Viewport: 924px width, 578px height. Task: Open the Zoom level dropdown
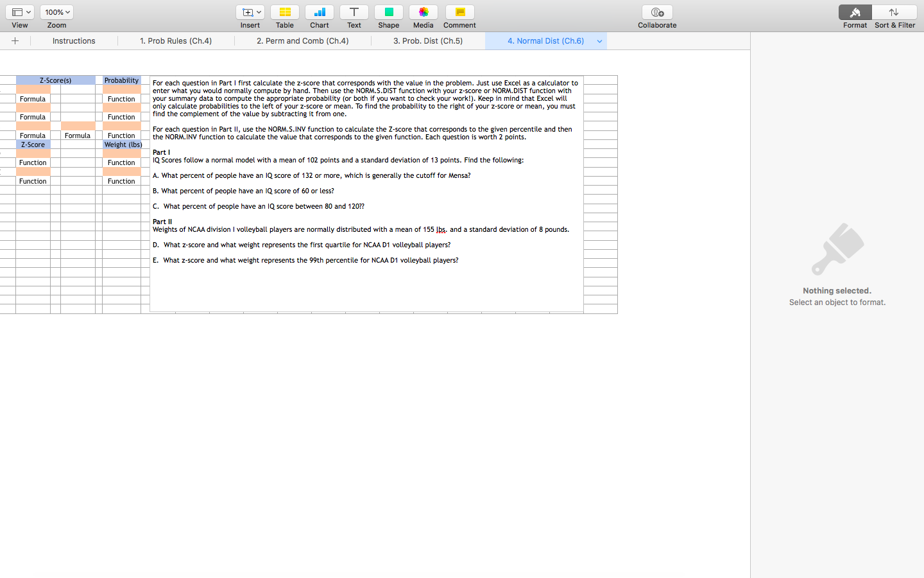pos(56,12)
